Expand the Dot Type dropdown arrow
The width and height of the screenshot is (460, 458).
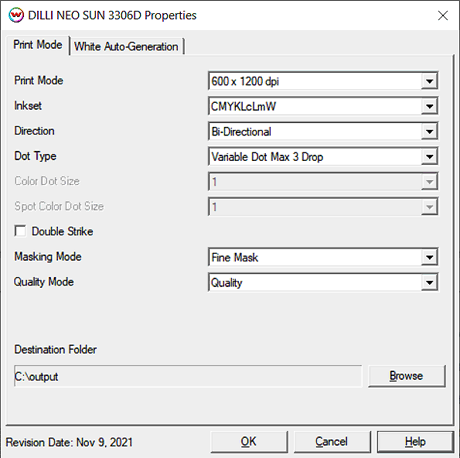click(429, 157)
